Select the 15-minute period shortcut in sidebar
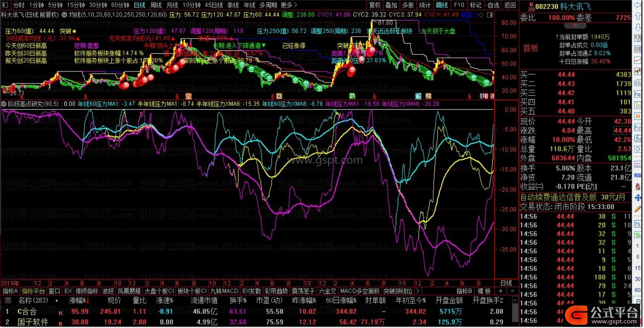The height and width of the screenshot is (328, 644). click(638, 268)
